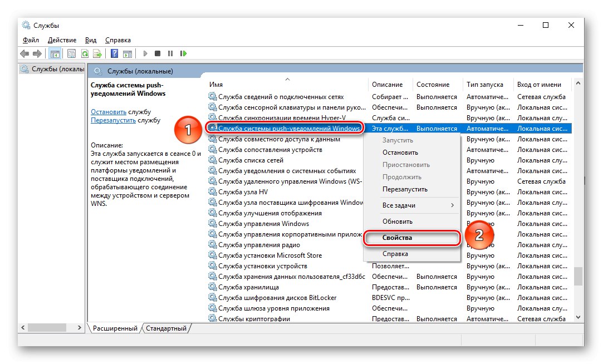The width and height of the screenshot is (603, 364).
Task: Open help using the blue question mark icon
Action: [113, 53]
